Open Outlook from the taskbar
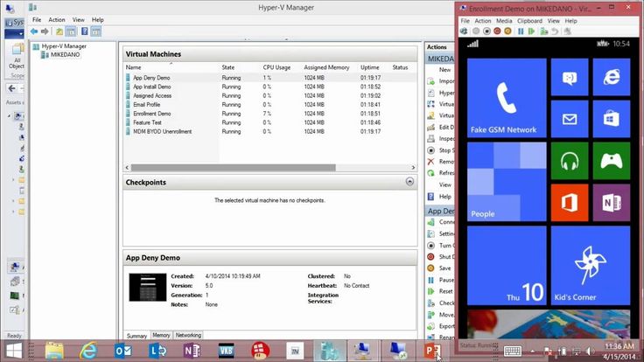The image size is (644, 362). [x=122, y=352]
